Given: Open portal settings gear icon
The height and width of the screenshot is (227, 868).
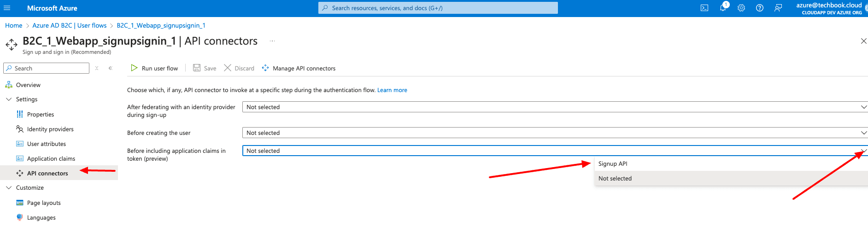Looking at the screenshot, I should (x=741, y=8).
